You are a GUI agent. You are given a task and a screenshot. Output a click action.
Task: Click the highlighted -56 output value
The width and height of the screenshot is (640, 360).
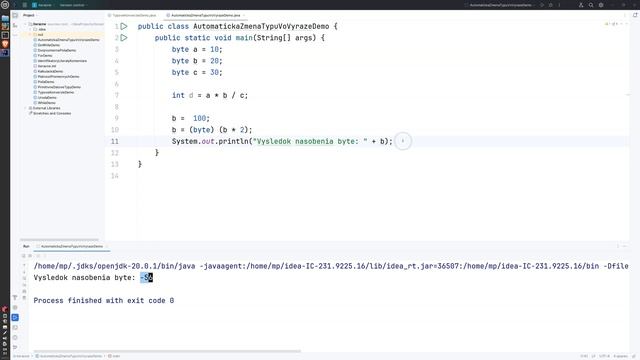pos(147,278)
